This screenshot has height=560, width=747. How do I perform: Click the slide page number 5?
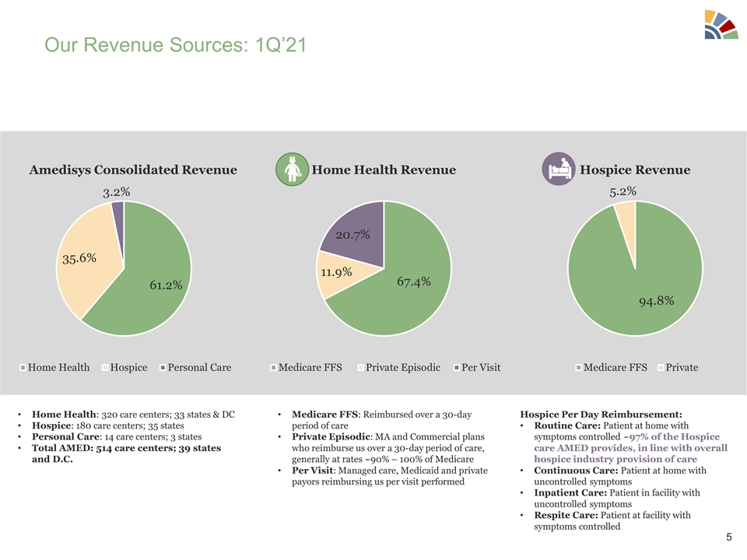[x=729, y=537]
